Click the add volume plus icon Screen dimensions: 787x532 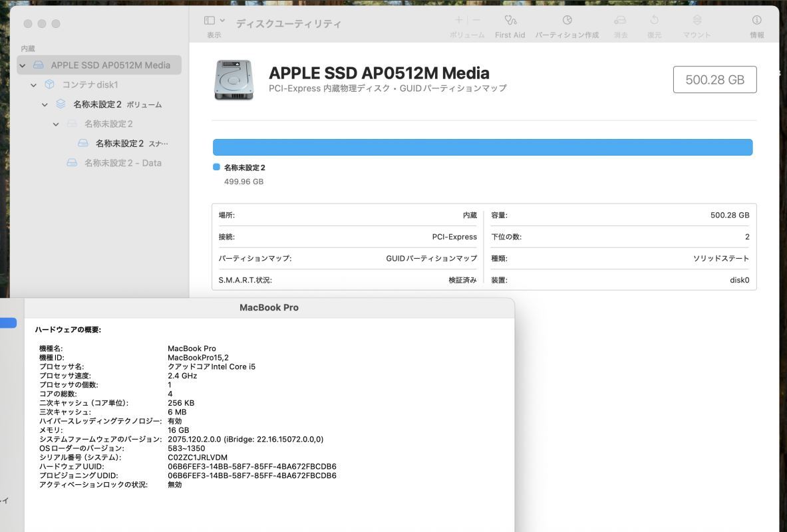coord(458,21)
